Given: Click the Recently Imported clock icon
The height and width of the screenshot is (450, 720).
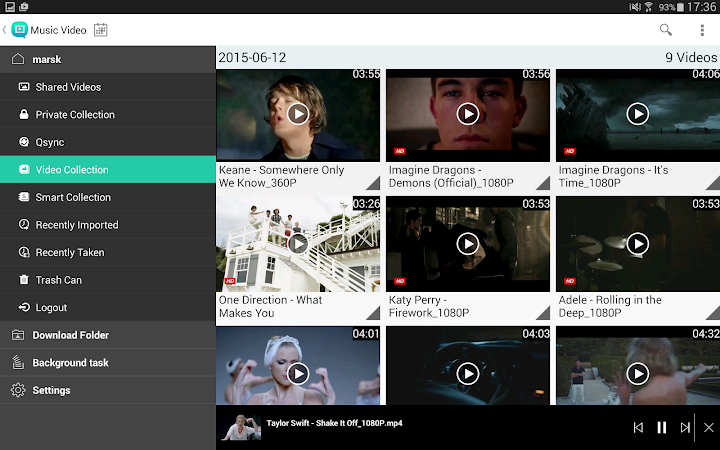Looking at the screenshot, I should click(x=24, y=224).
